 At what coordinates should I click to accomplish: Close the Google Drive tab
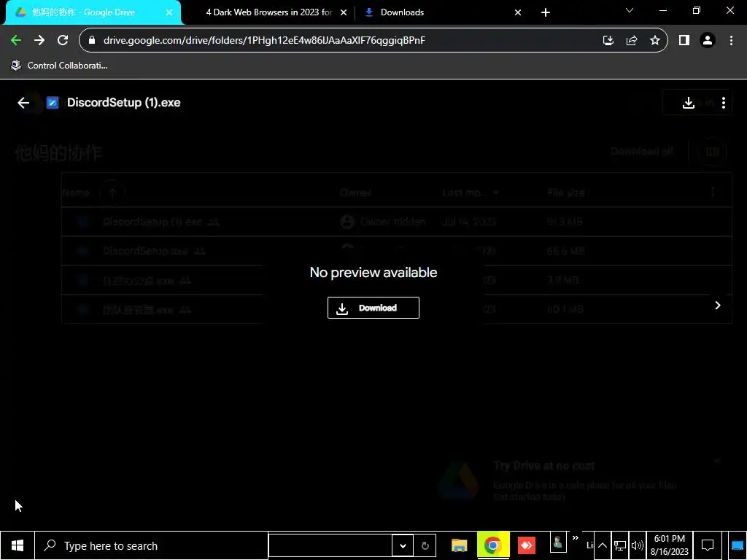[x=169, y=12]
